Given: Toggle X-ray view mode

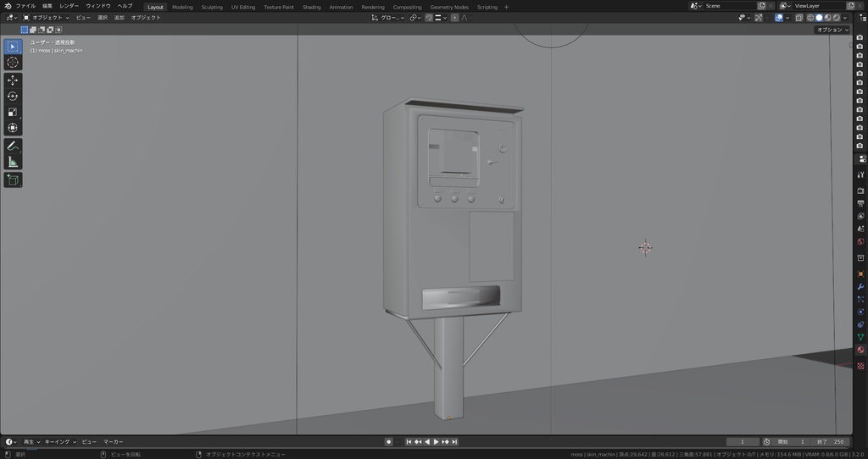Looking at the screenshot, I should pos(801,17).
